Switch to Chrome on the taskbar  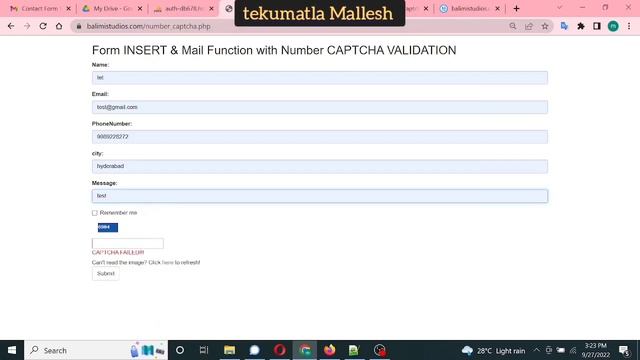pos(305,350)
